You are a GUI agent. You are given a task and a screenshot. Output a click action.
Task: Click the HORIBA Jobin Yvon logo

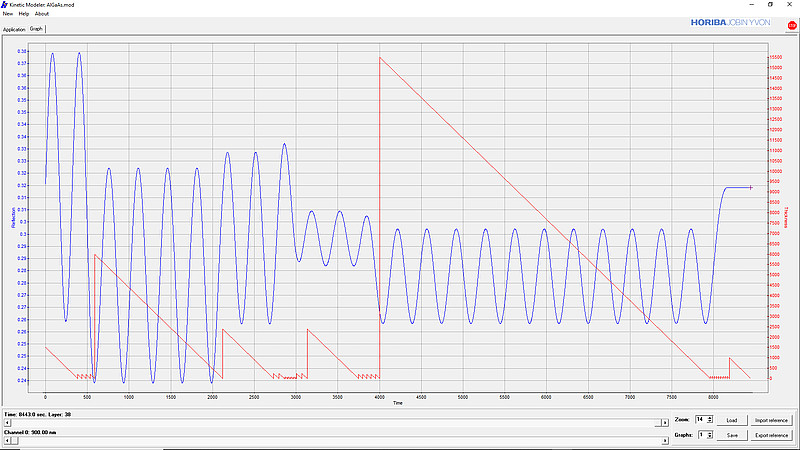click(x=738, y=24)
